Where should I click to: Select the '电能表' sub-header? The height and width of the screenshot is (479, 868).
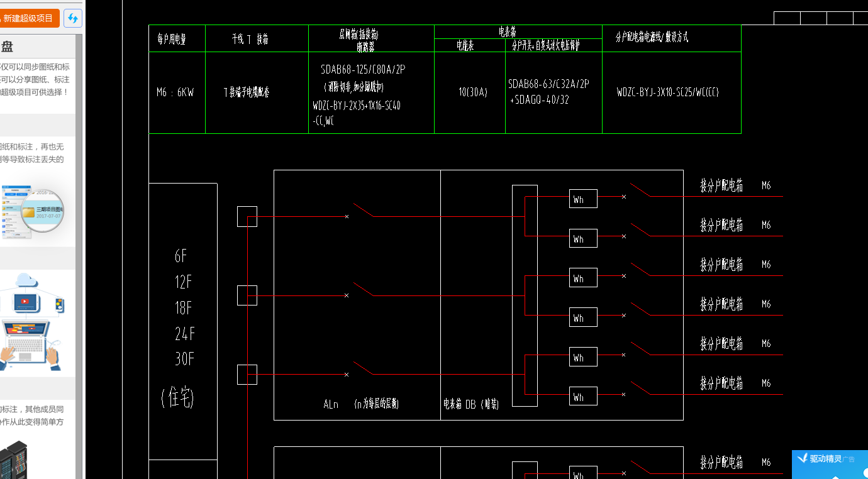pyautogui.click(x=465, y=45)
